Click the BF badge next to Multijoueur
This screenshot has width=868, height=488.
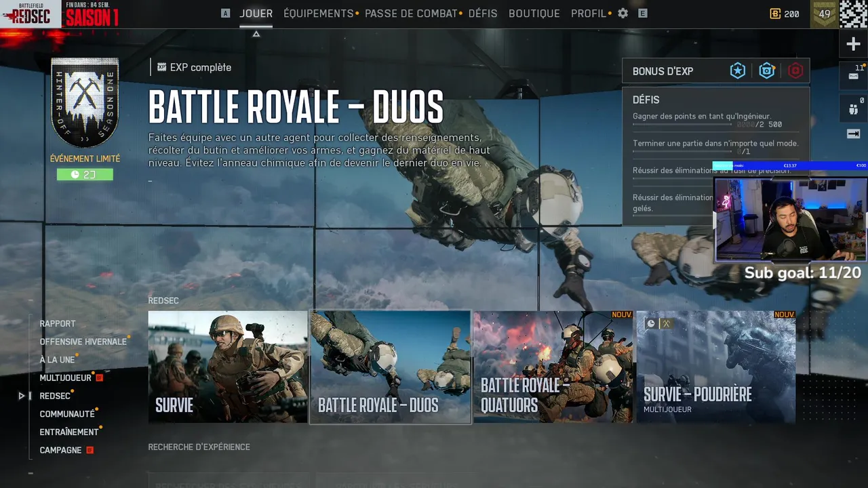point(99,378)
